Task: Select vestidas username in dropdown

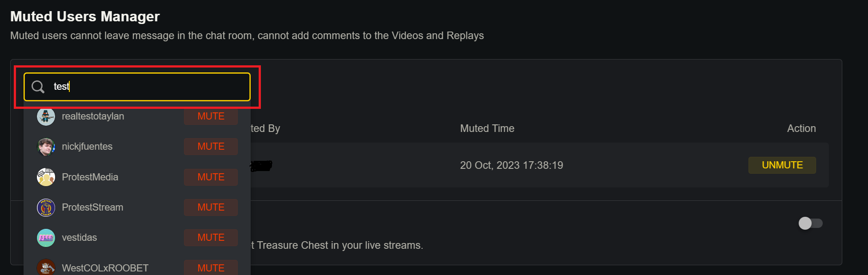Action: [x=79, y=238]
